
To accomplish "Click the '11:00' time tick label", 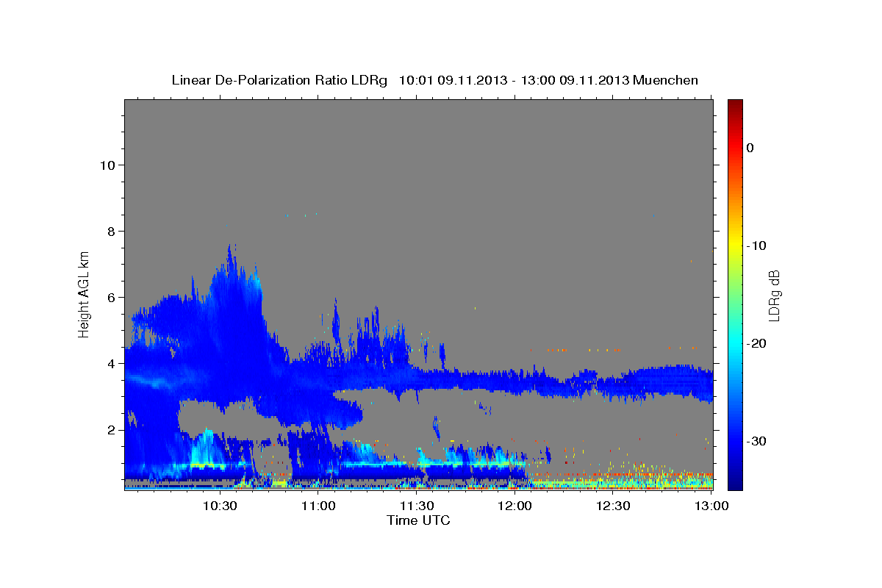I will tap(319, 506).
